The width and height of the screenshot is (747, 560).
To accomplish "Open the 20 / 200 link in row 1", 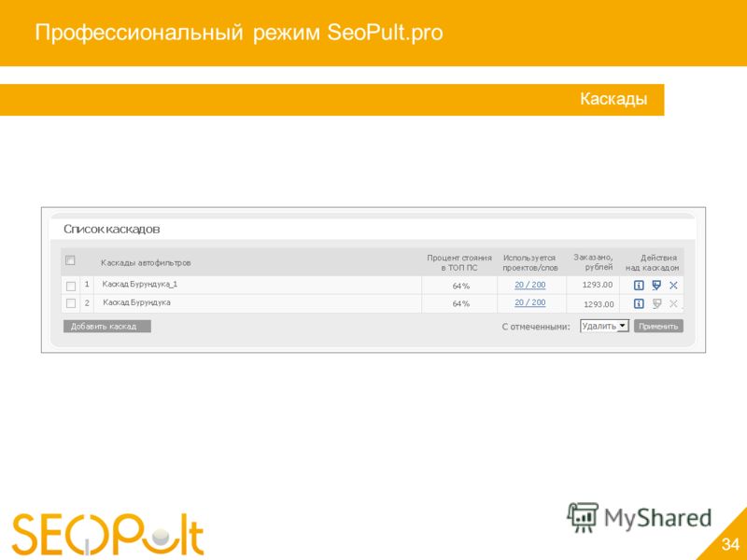I will coord(529,285).
